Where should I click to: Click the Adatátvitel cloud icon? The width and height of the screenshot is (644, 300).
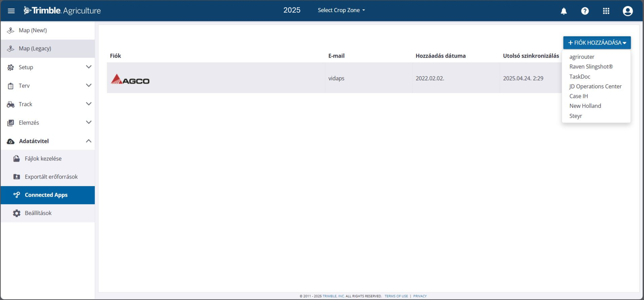click(x=11, y=141)
